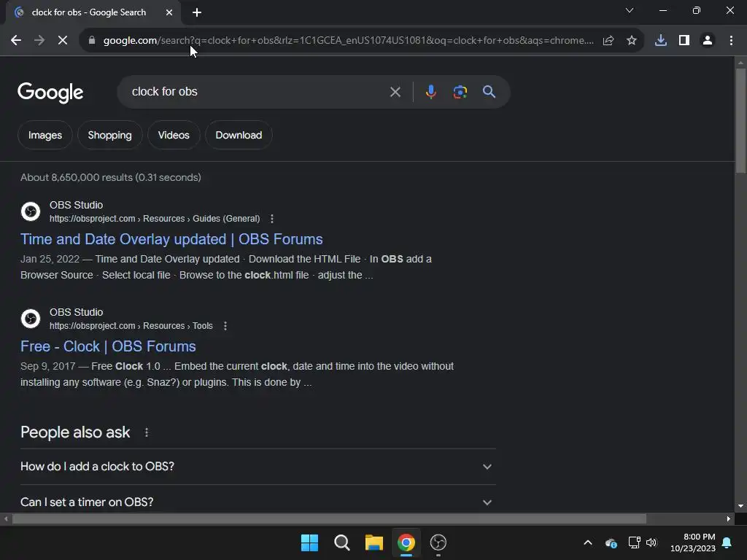Click second result URL obsproject.com Tools
The width and height of the screenshot is (747, 560).
click(x=131, y=326)
